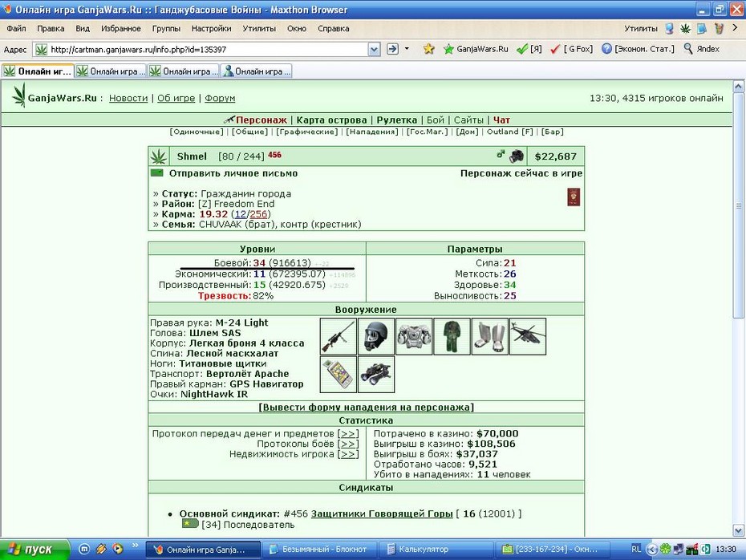Click the M-24 Light rifle weapon icon
This screenshot has height=560, width=746.
click(339, 336)
